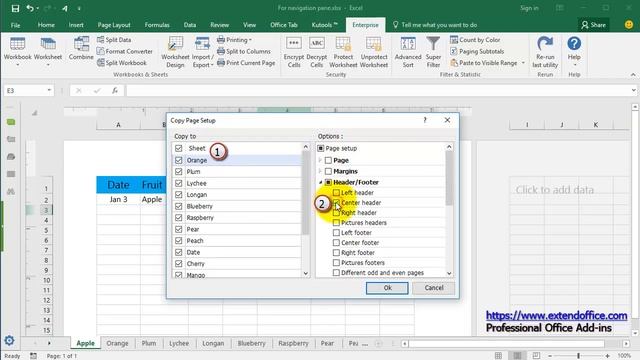The width and height of the screenshot is (640, 360).
Task: Click Re-run last utility
Action: (545, 52)
